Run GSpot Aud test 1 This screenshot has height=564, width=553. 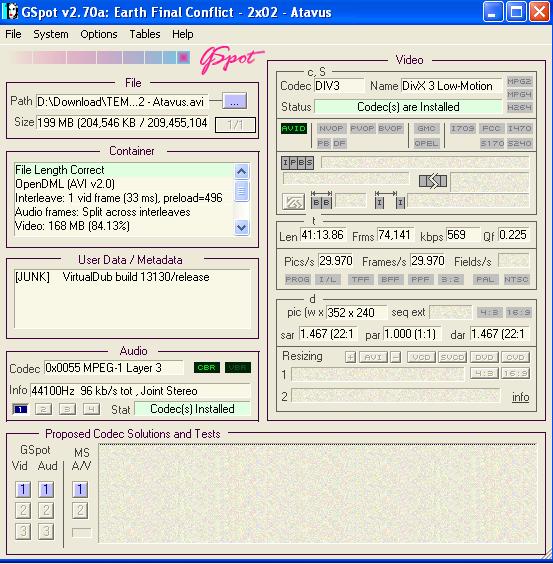click(46, 490)
